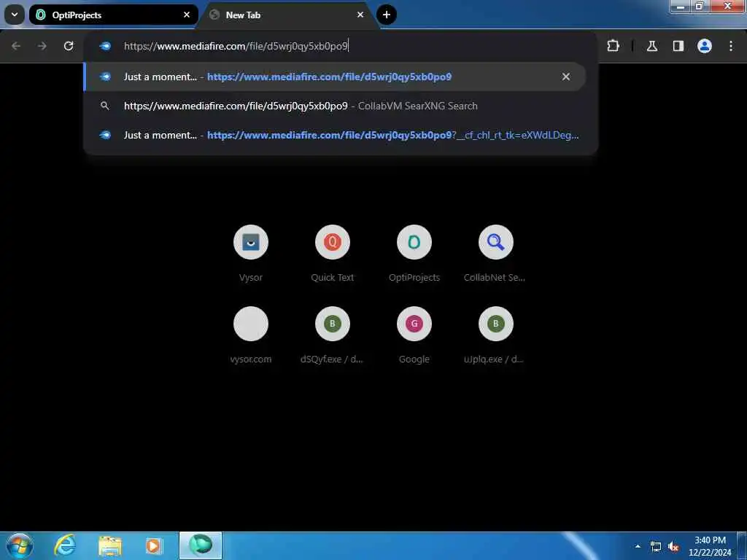Open the CollabNet Se... shortcut tile

point(495,254)
